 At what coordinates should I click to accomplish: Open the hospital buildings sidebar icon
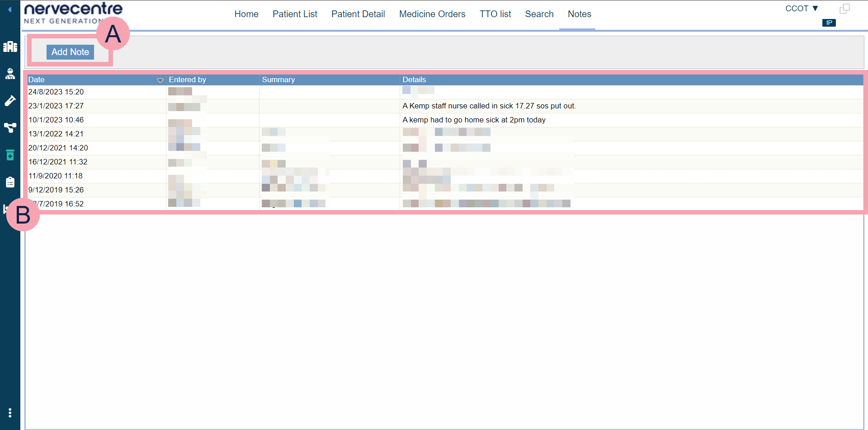10,47
